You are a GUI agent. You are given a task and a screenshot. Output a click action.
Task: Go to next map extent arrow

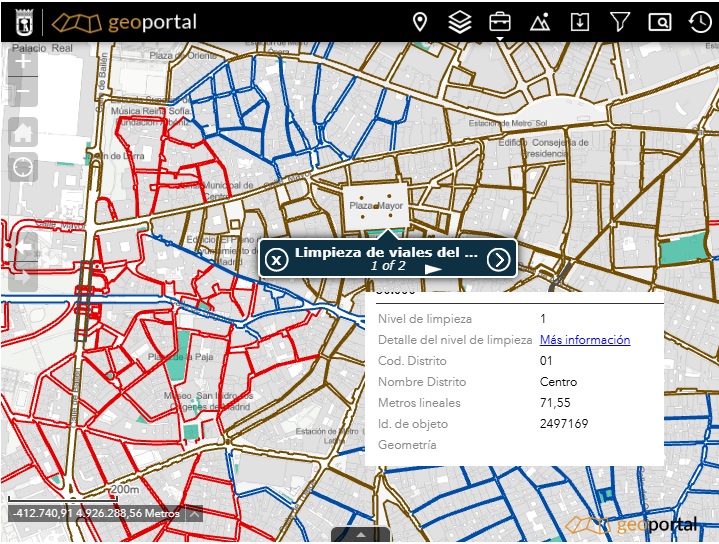point(23,277)
